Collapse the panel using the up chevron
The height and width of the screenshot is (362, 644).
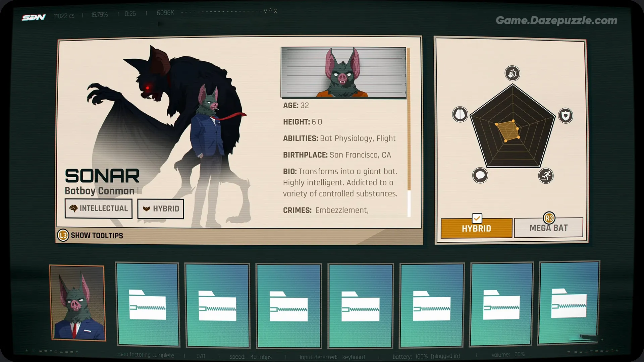coord(270,11)
